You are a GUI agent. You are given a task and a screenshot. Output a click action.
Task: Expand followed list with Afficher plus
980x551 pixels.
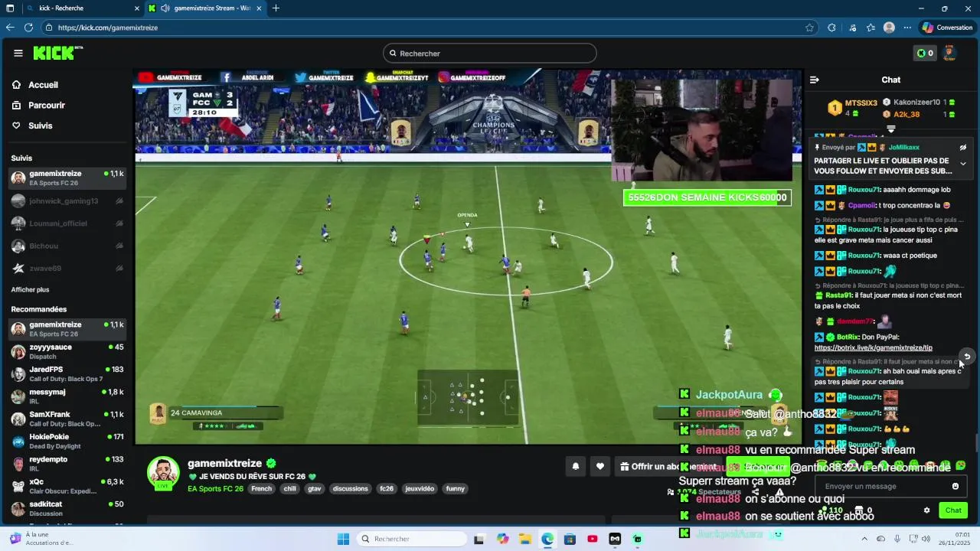tap(31, 290)
